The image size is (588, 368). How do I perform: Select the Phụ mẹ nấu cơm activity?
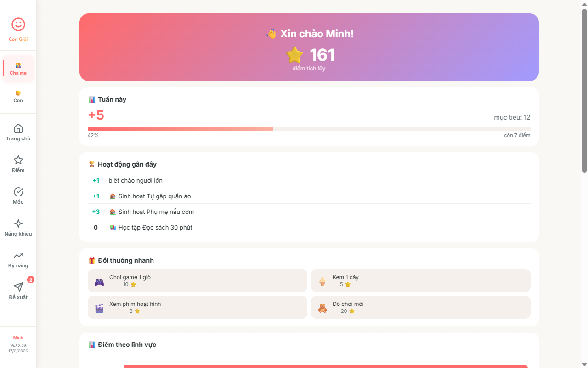click(x=156, y=212)
